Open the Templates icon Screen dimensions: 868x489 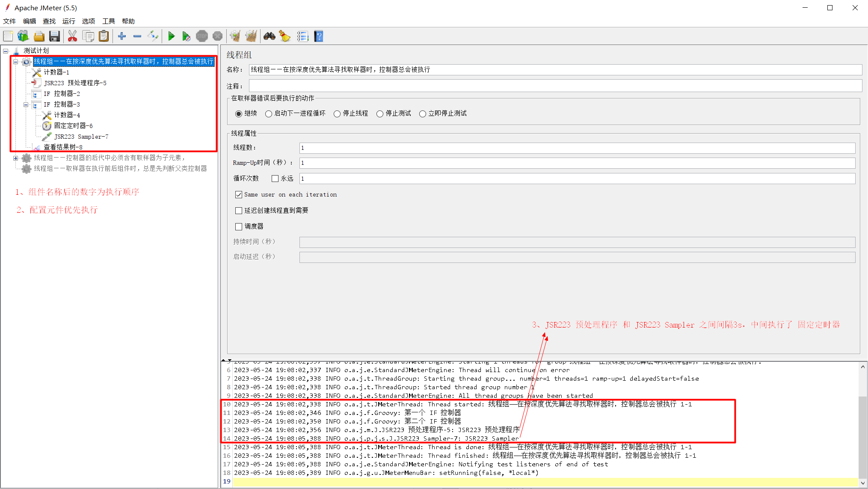click(23, 36)
